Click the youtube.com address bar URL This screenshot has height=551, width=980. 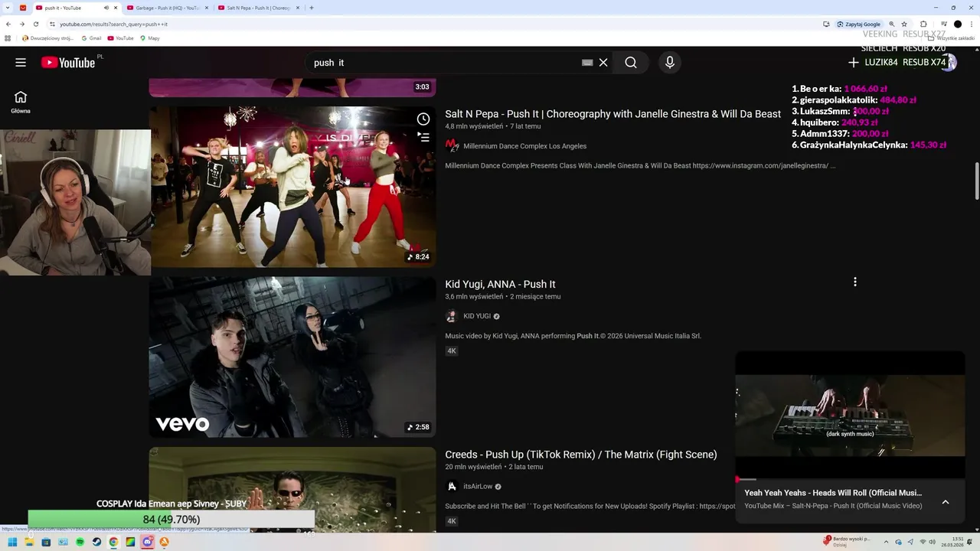coord(113,24)
